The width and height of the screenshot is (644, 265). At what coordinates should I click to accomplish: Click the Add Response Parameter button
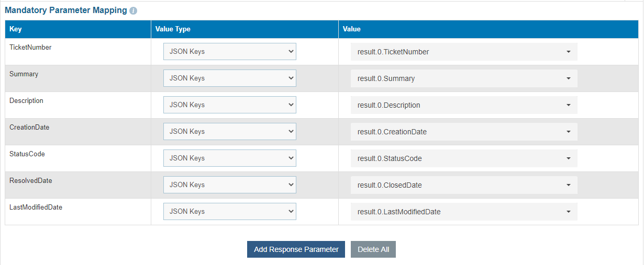click(296, 249)
